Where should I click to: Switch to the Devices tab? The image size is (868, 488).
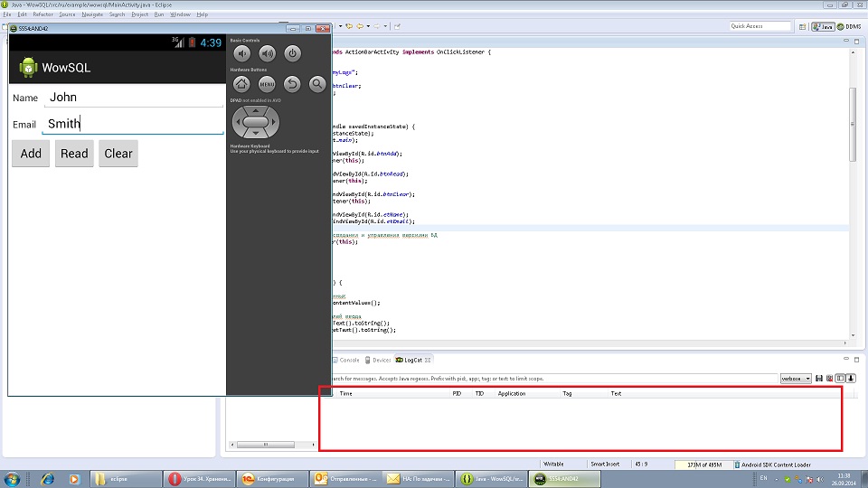pyautogui.click(x=378, y=360)
